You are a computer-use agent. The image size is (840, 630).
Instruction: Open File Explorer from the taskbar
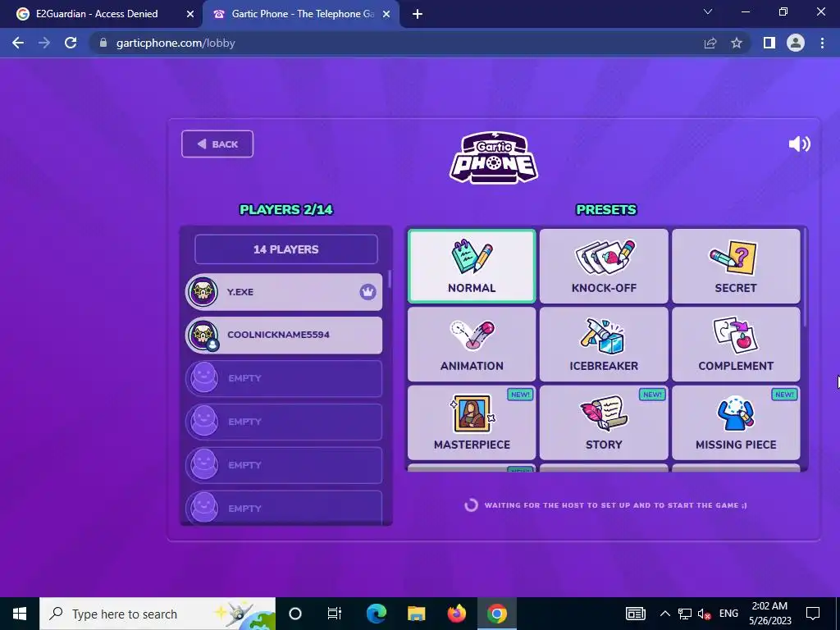(416, 614)
